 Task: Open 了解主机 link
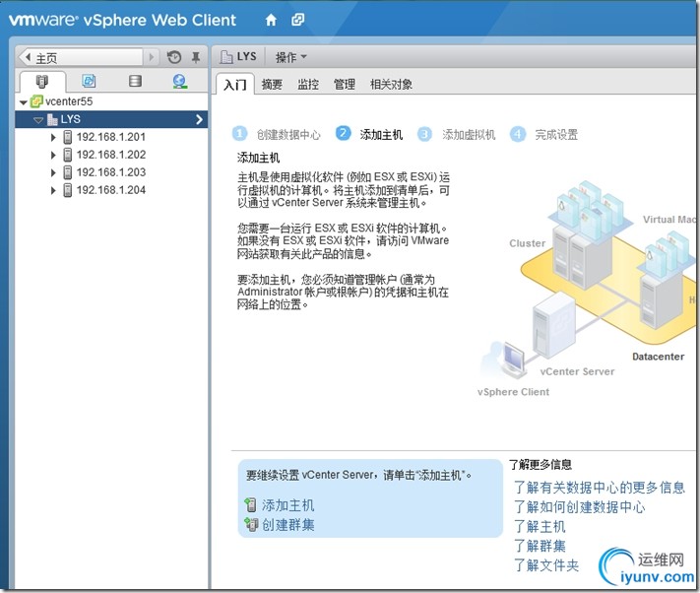click(540, 526)
